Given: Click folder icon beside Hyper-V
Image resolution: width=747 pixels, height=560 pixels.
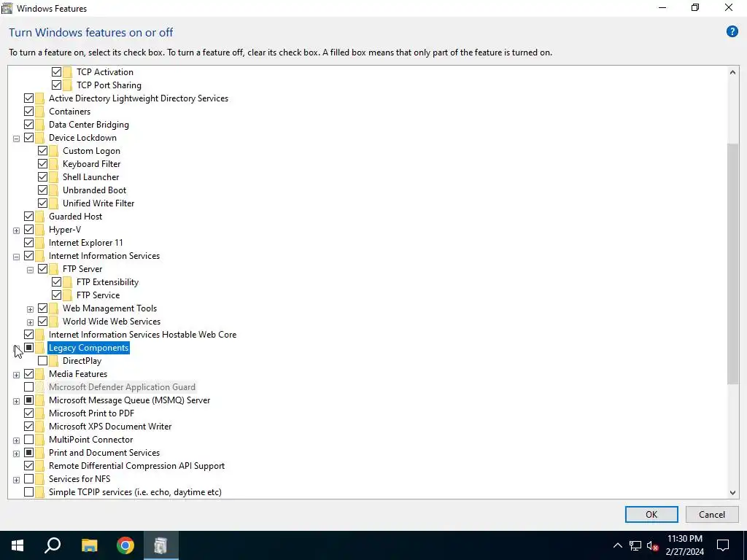Looking at the screenshot, I should [40, 230].
